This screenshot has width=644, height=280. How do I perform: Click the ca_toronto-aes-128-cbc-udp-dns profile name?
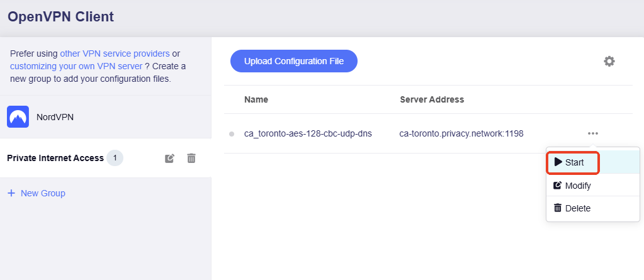[308, 133]
